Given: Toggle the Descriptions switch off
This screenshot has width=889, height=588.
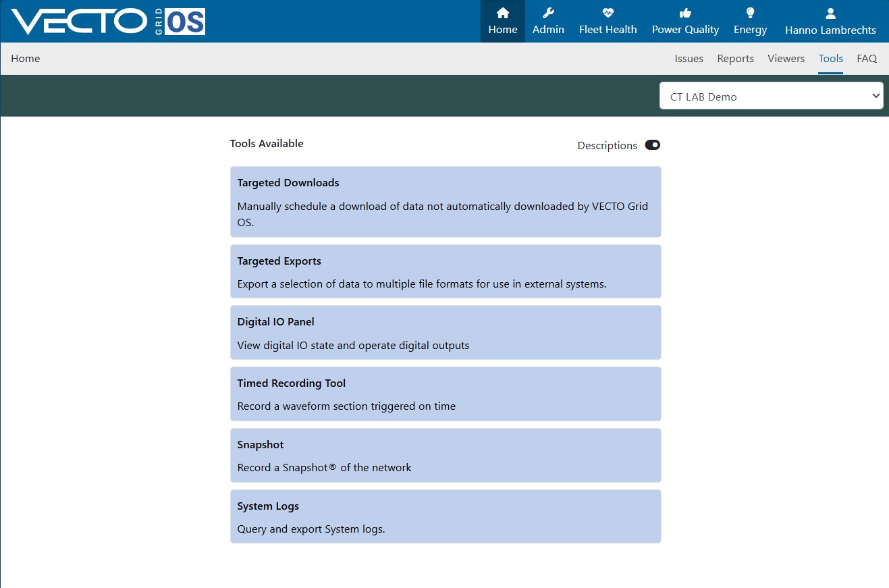Looking at the screenshot, I should [652, 145].
